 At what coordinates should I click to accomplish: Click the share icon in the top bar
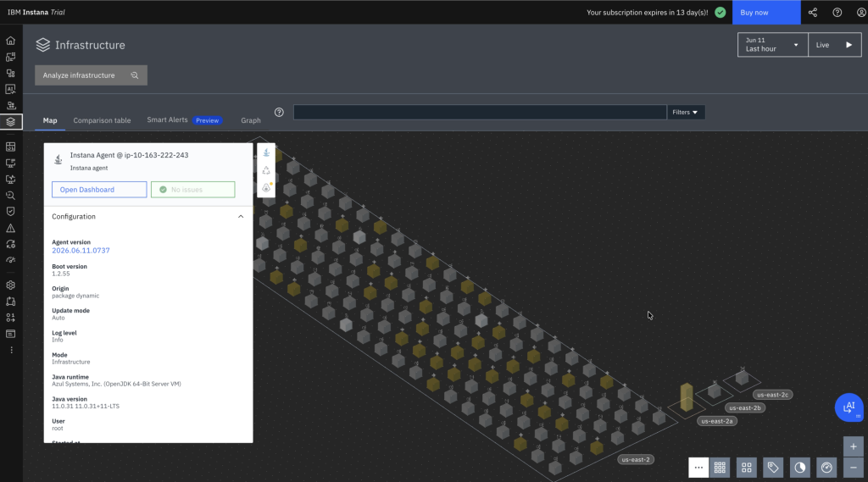[x=813, y=12]
